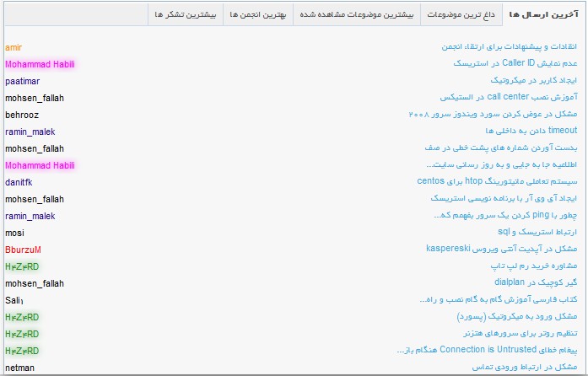
Task: Show the بیشترین تشکر ها tab
Action: pyautogui.click(x=186, y=16)
